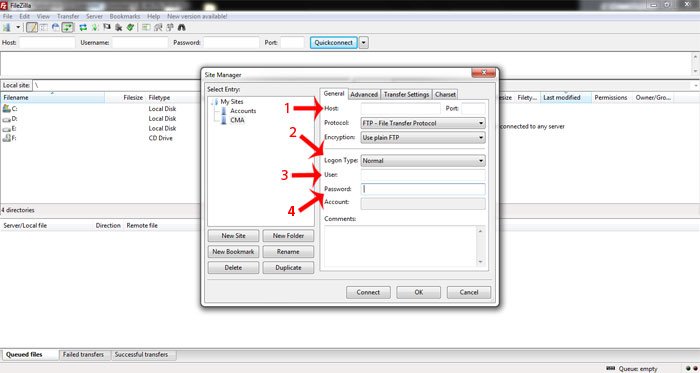Select the My Sites folder
The image size is (700, 373).
[x=232, y=102]
